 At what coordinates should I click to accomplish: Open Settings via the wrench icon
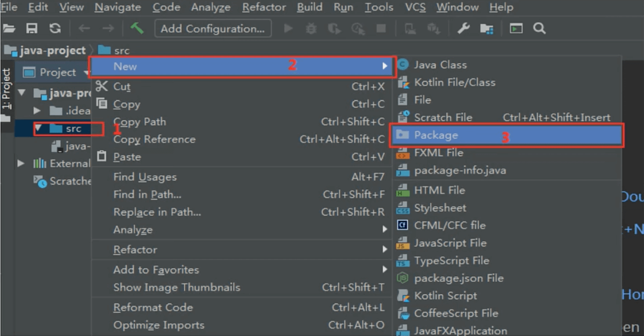pos(463,29)
